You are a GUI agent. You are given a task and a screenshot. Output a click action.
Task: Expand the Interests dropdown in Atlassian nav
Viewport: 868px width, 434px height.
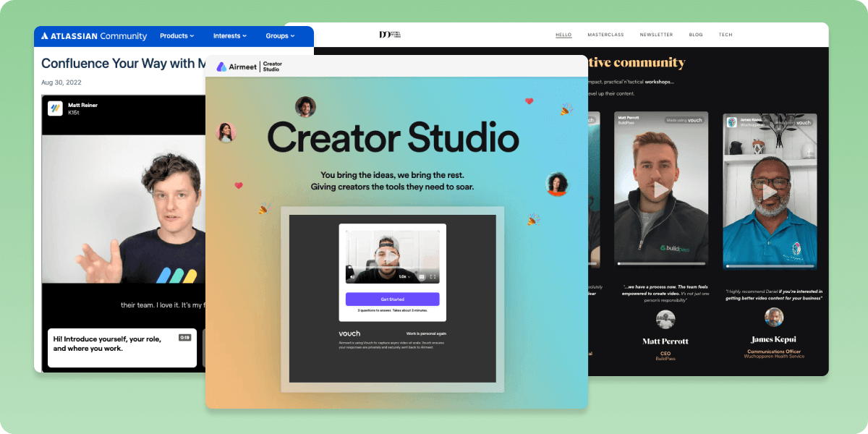[x=229, y=36]
